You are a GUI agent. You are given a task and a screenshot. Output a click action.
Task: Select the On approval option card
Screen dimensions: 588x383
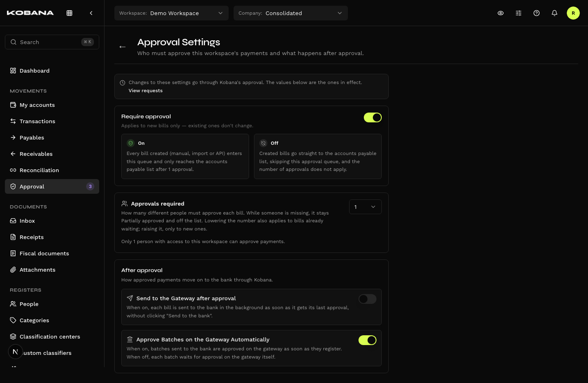[x=185, y=156]
